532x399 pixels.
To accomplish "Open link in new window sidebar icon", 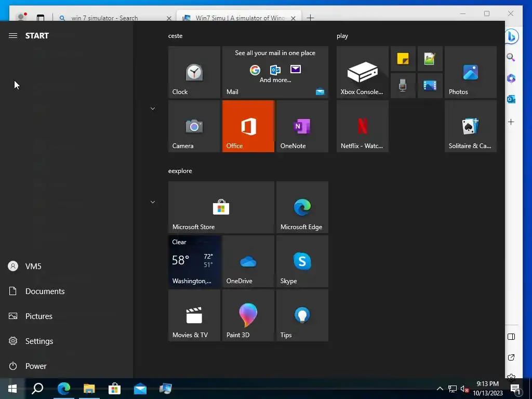I will (x=511, y=357).
